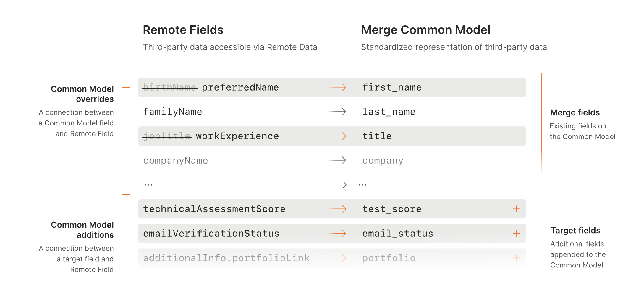Click the gray arrow next to familyName
This screenshot has height=297, width=644.
click(x=337, y=112)
